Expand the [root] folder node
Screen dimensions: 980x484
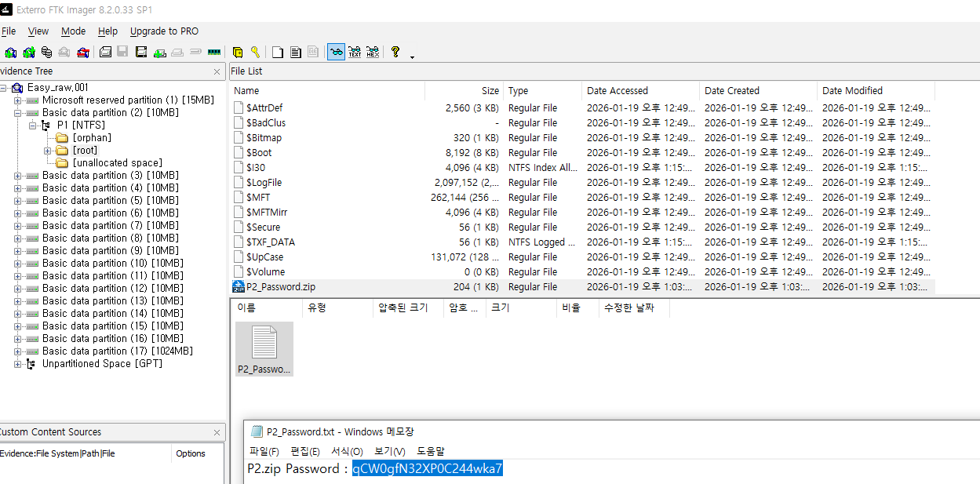[x=47, y=151]
